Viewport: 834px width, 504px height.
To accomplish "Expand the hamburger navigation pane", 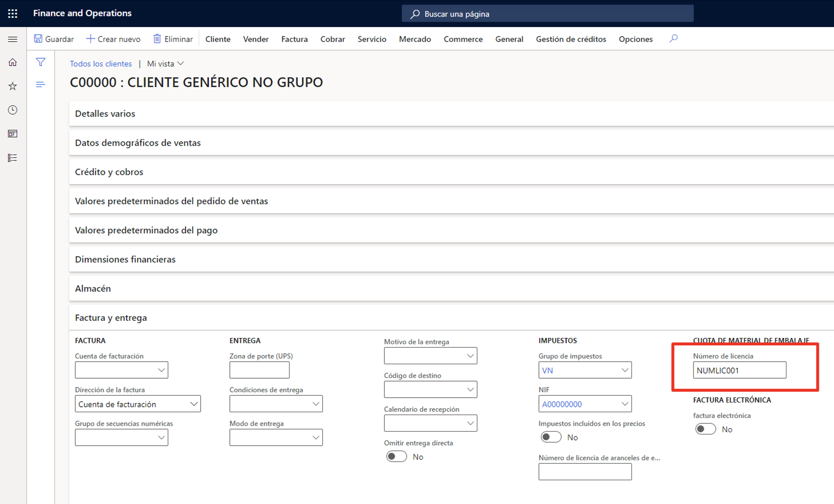I will [13, 39].
